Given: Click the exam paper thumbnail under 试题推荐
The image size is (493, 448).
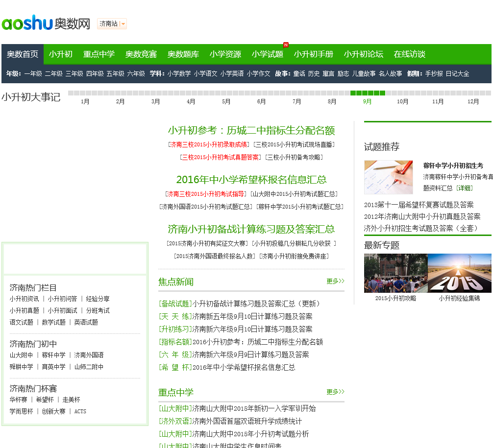Looking at the screenshot, I should [x=388, y=177].
